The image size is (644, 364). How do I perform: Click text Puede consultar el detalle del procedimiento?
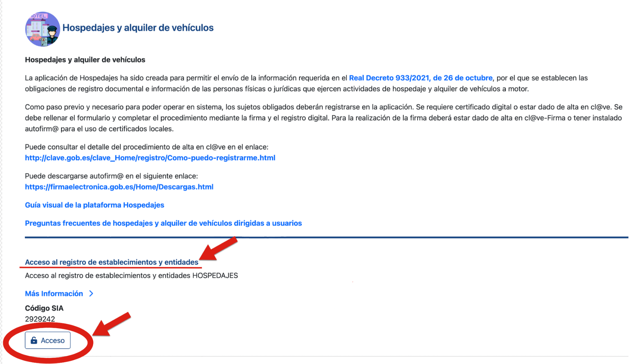click(x=147, y=147)
